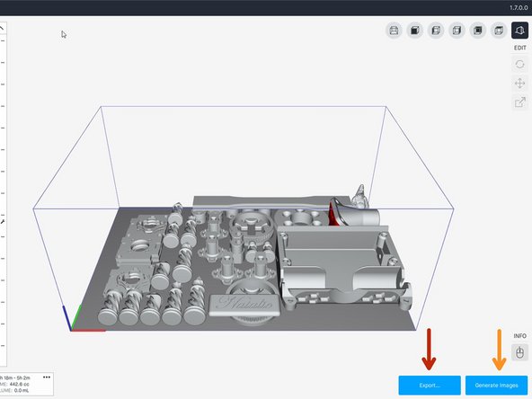Select the four-arrow Move tool
This screenshot has height=399, width=532.
pos(519,83)
